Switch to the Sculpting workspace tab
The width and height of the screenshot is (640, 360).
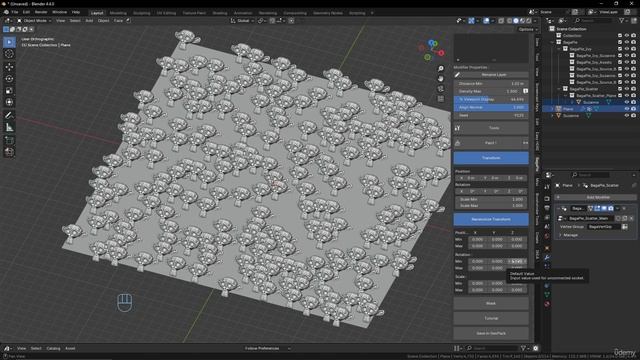click(142, 13)
